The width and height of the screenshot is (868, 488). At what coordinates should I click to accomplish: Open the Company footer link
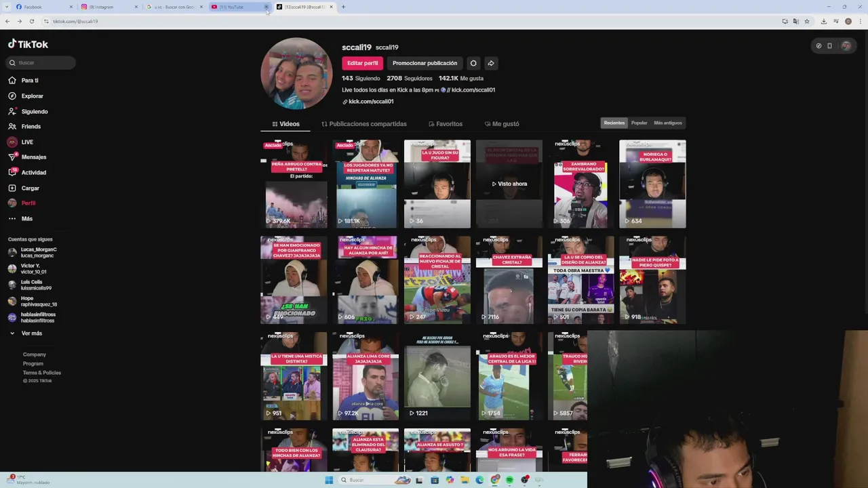coord(35,354)
